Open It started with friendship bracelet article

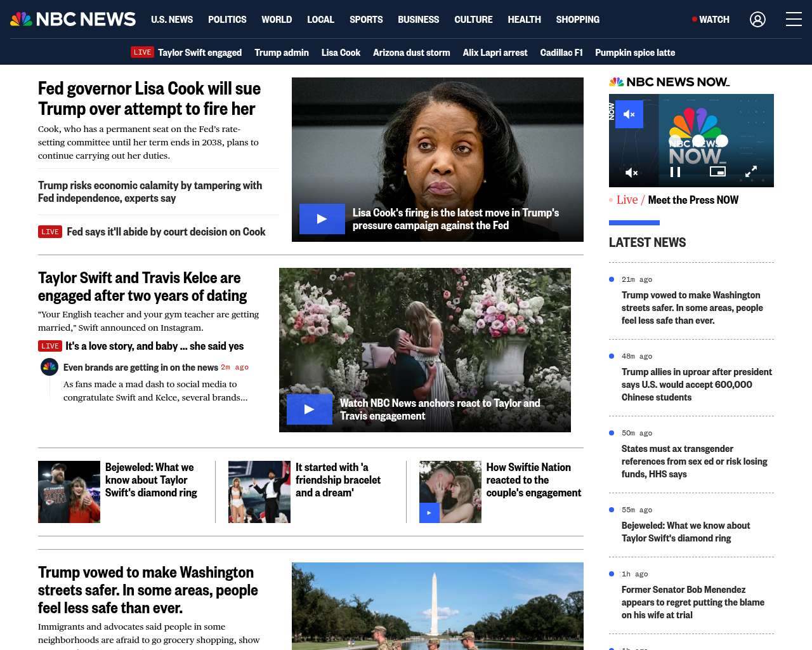coord(338,480)
